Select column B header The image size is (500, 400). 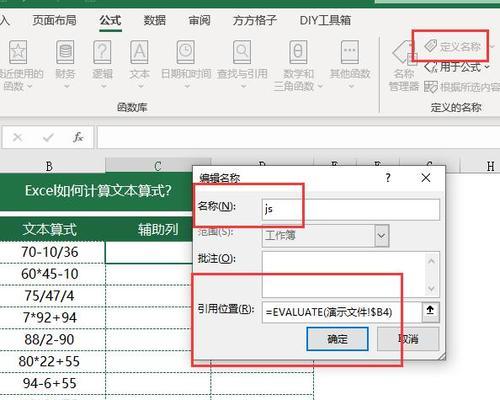[x=49, y=166]
